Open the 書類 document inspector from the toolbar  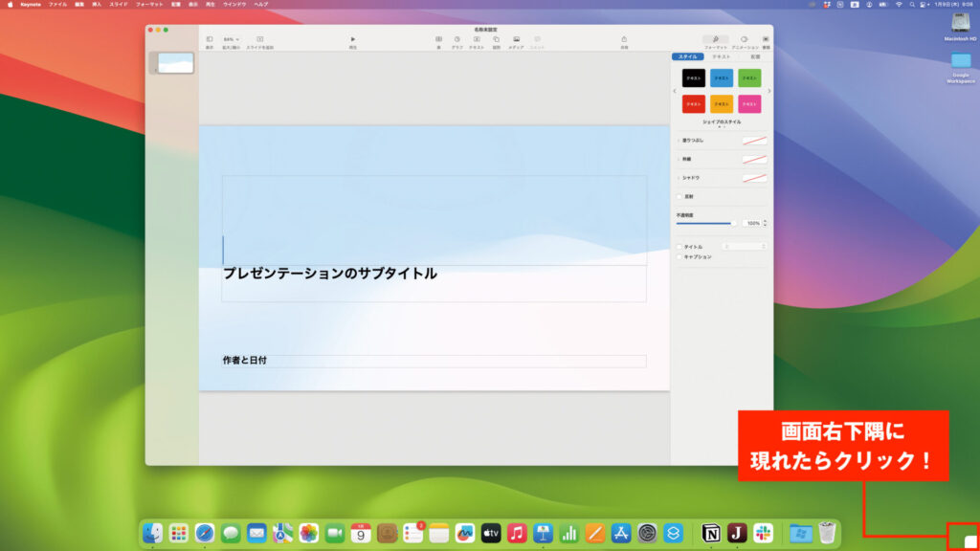766,42
